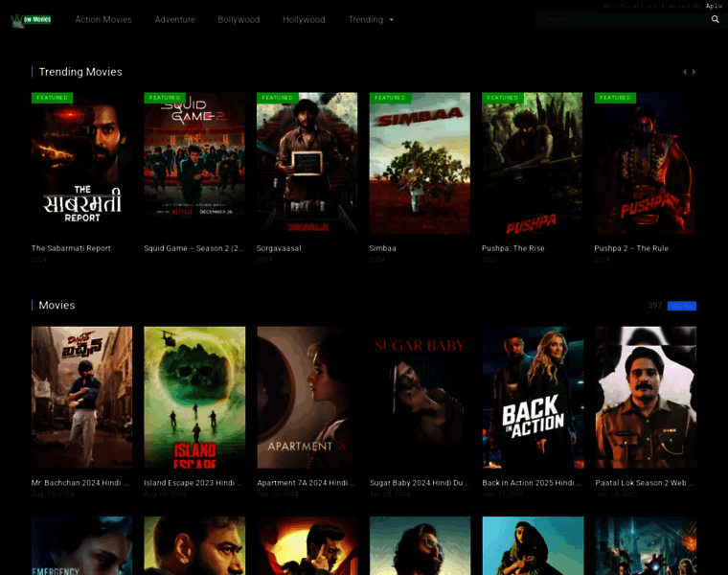Click Featured badge on Pushpa 2 poster
Viewport: 728px width, 575px height.
coord(615,98)
